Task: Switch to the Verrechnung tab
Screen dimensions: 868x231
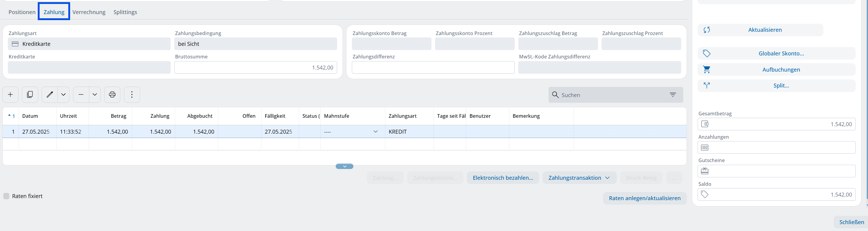Action: 89,12
